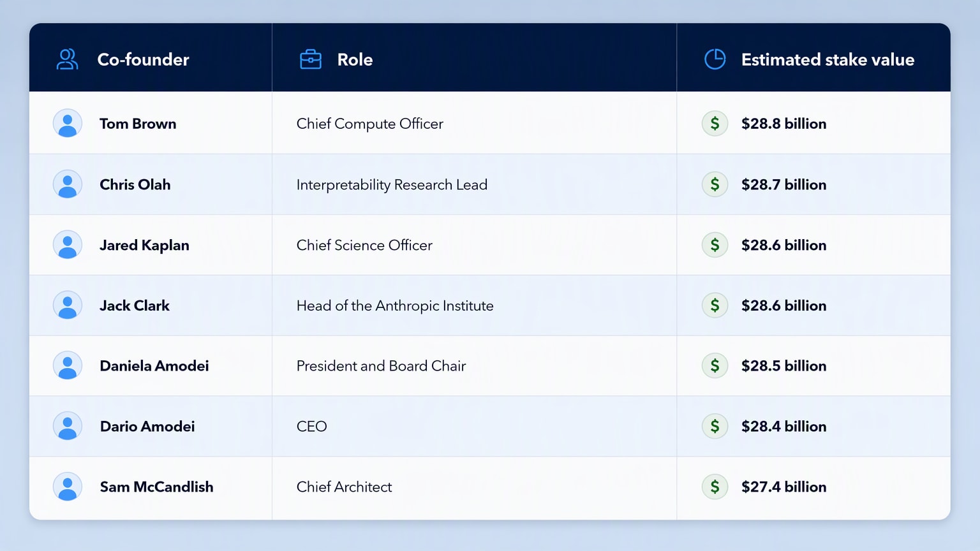The image size is (980, 551).
Task: Select the Co-founder column header text
Action: click(144, 59)
